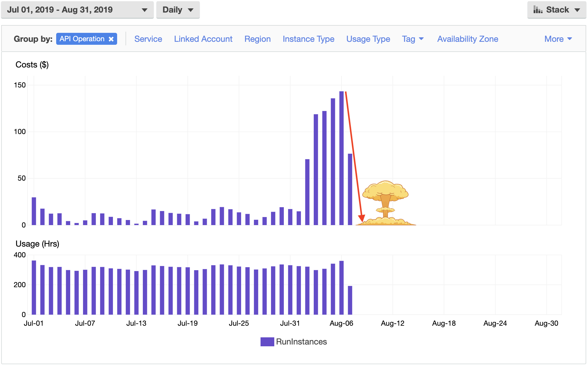Select the Availability Zone group-by option
Viewport: 588px width, 366px height.
(467, 39)
